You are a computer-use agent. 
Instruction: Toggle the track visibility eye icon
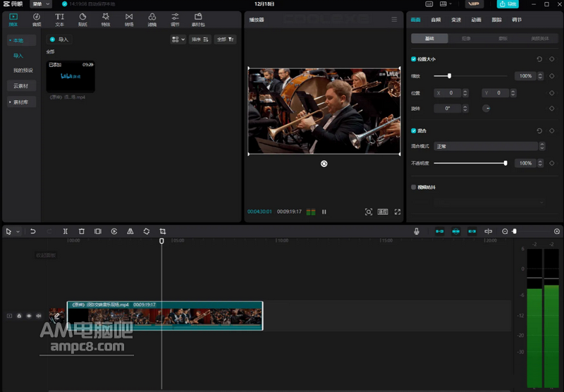click(x=29, y=316)
